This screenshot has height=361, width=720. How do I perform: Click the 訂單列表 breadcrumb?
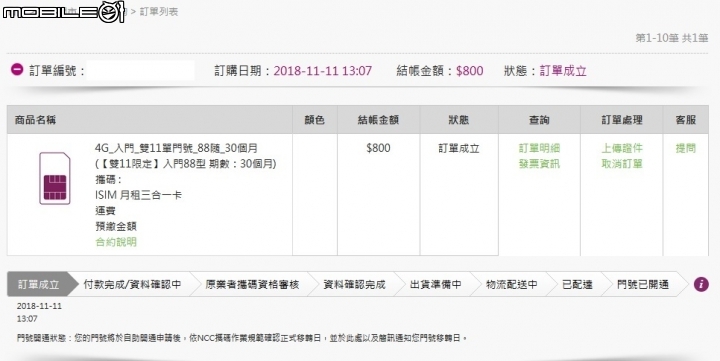coord(158,12)
